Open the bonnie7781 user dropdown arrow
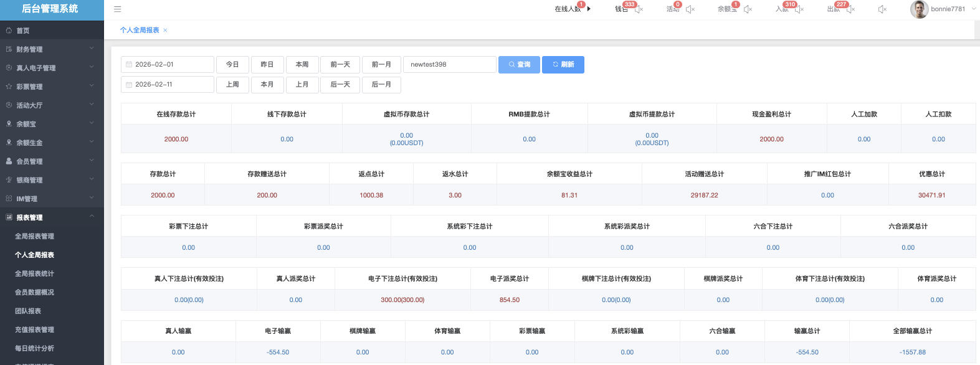The height and width of the screenshot is (365, 980). [974, 9]
